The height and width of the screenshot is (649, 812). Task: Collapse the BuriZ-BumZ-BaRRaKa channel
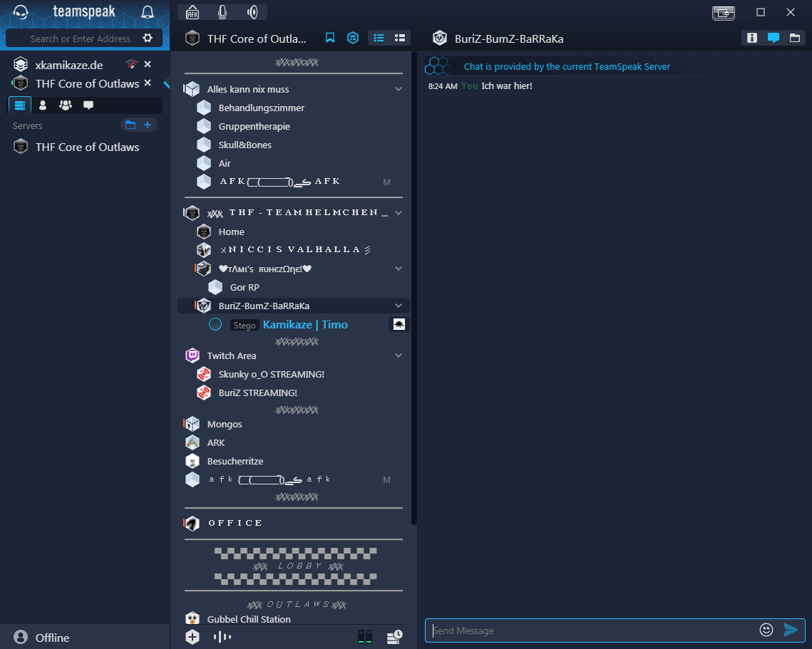click(399, 306)
